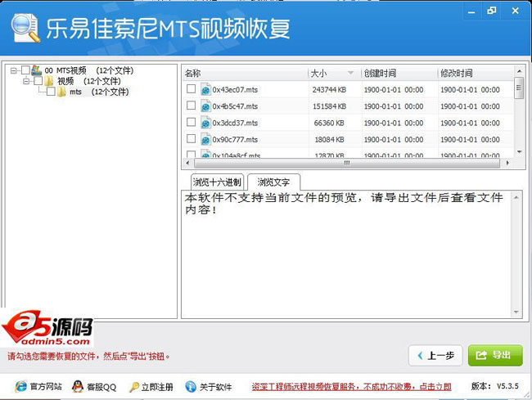532x400 pixels.
Task: Click the vertical scrollbar thumb in file list
Action: (519, 88)
